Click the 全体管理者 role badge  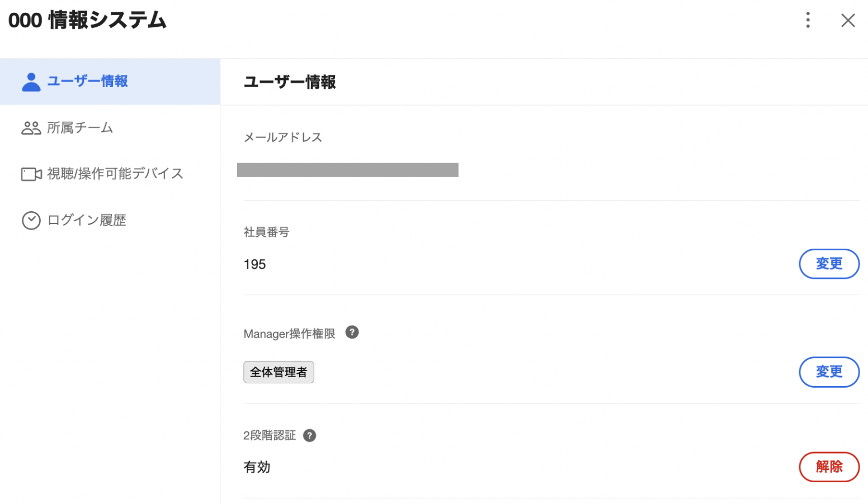point(279,372)
